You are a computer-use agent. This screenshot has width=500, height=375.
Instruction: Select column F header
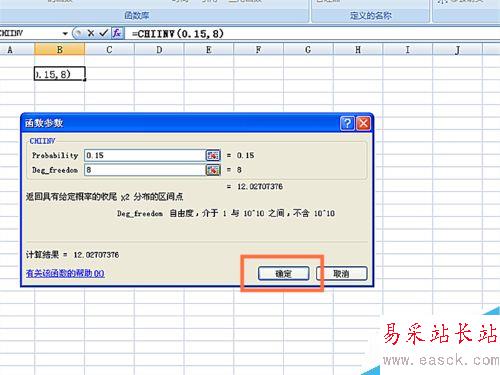258,50
